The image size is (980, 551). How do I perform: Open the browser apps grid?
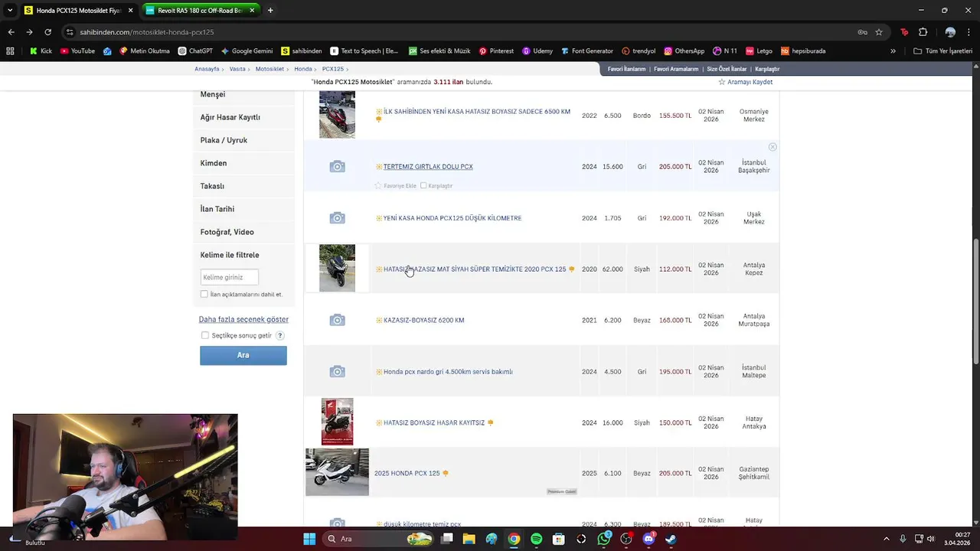pos(10,51)
